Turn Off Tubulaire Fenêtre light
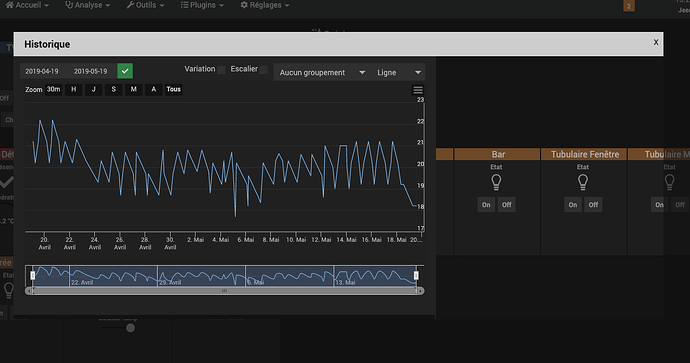The width and height of the screenshot is (690, 363). [x=593, y=205]
